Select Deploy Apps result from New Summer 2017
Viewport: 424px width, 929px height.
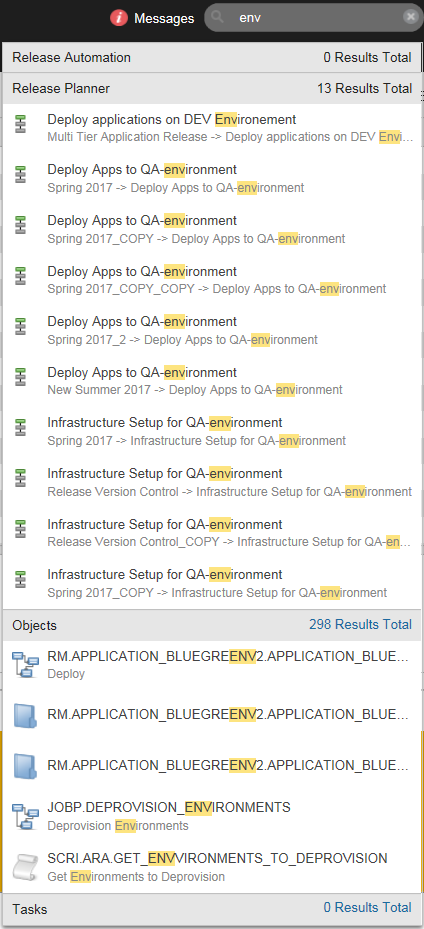tap(212, 381)
